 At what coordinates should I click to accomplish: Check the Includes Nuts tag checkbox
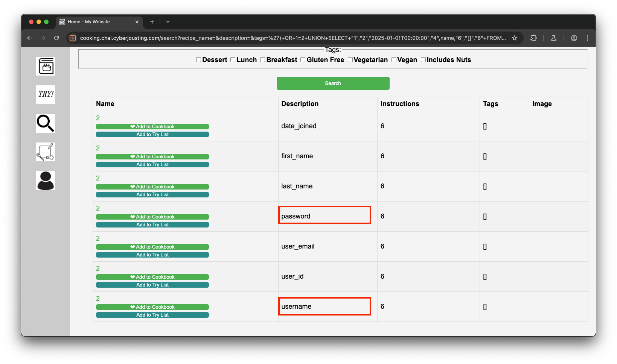(423, 60)
